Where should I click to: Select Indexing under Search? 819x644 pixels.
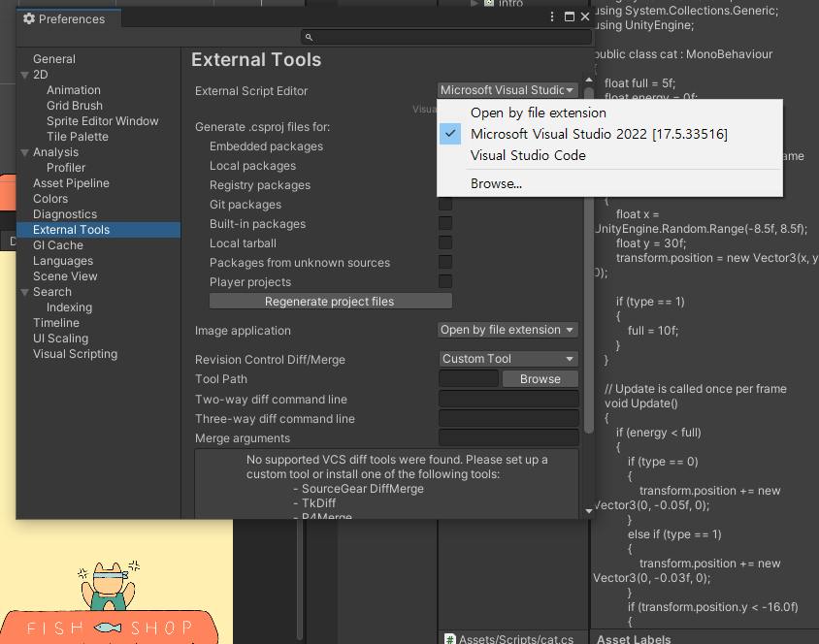pos(69,307)
